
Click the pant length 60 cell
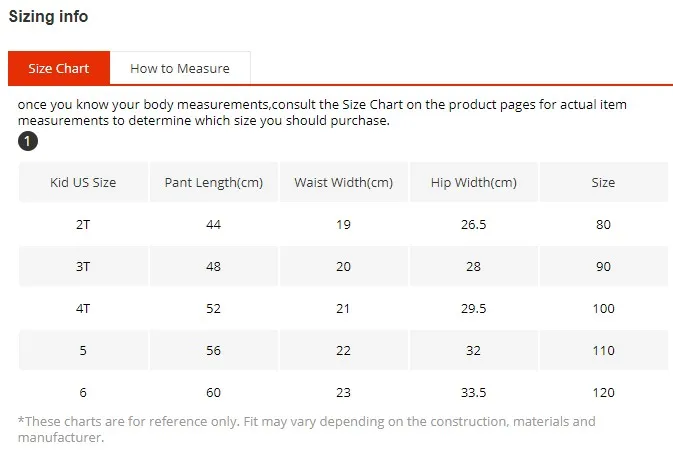pos(214,392)
